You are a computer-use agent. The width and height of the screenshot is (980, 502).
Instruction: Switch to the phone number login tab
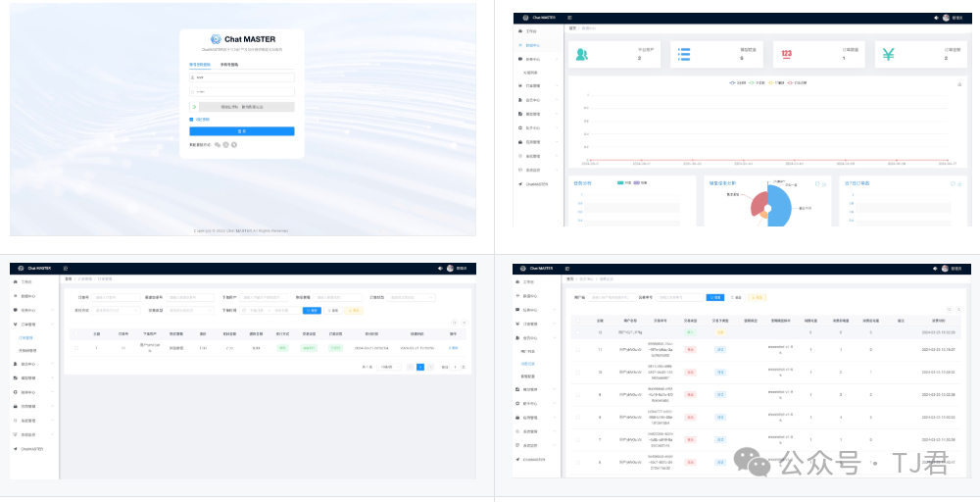228,64
